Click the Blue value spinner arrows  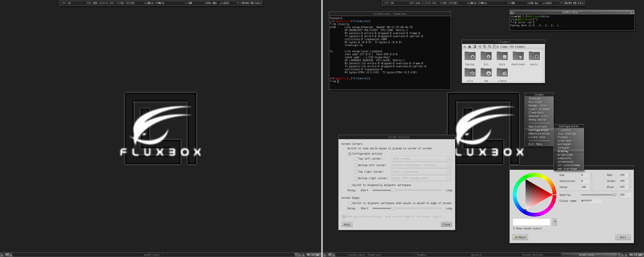[629, 187]
